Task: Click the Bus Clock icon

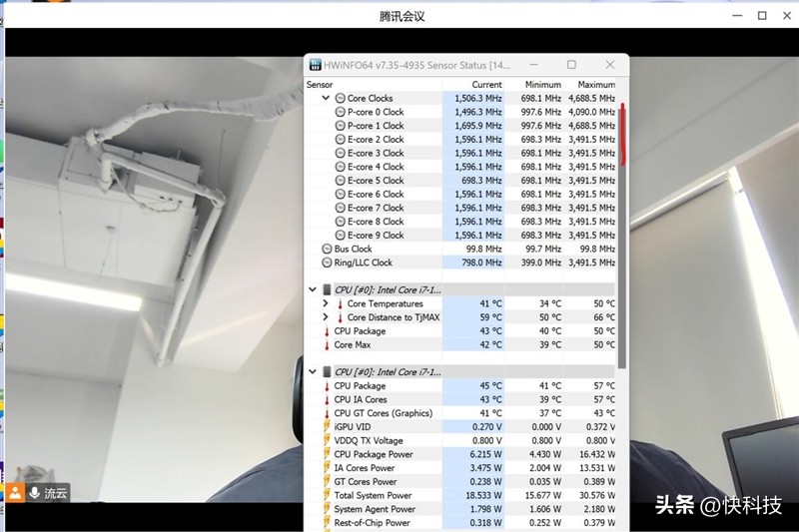Action: (327, 249)
